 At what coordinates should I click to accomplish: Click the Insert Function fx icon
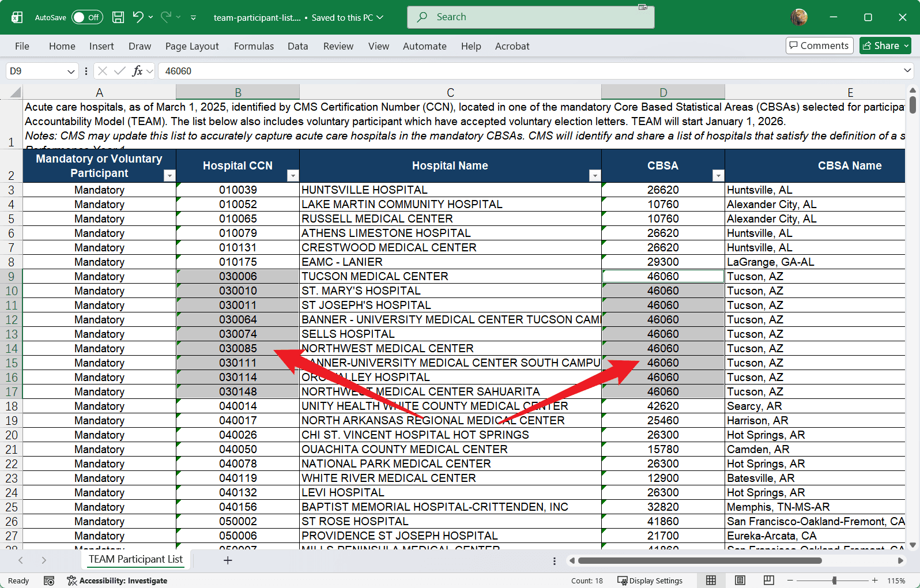tap(137, 71)
